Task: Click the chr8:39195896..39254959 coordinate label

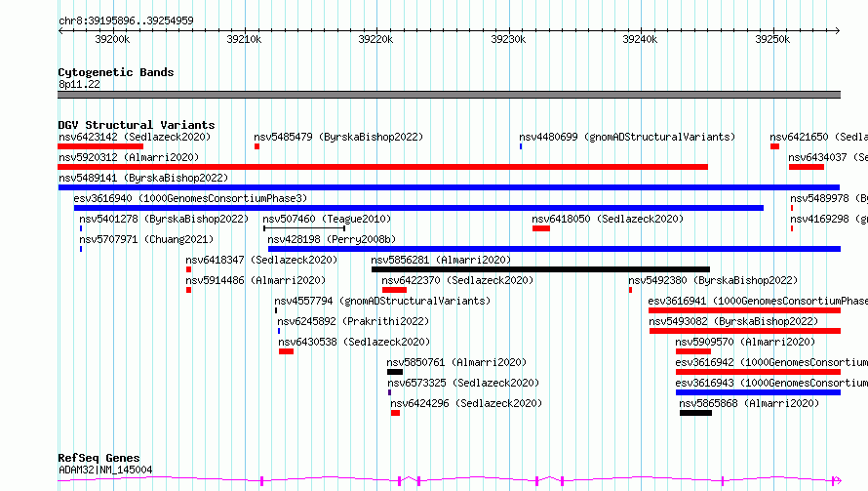Action: (126, 20)
